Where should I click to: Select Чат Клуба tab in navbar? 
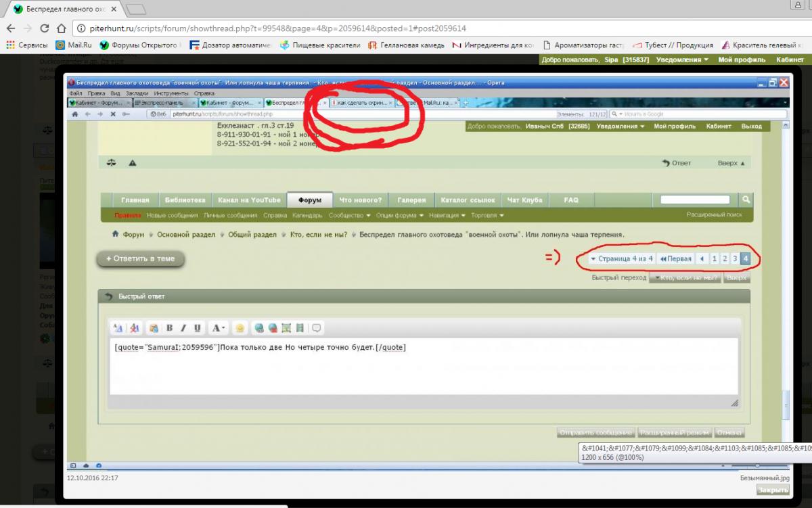(x=524, y=200)
